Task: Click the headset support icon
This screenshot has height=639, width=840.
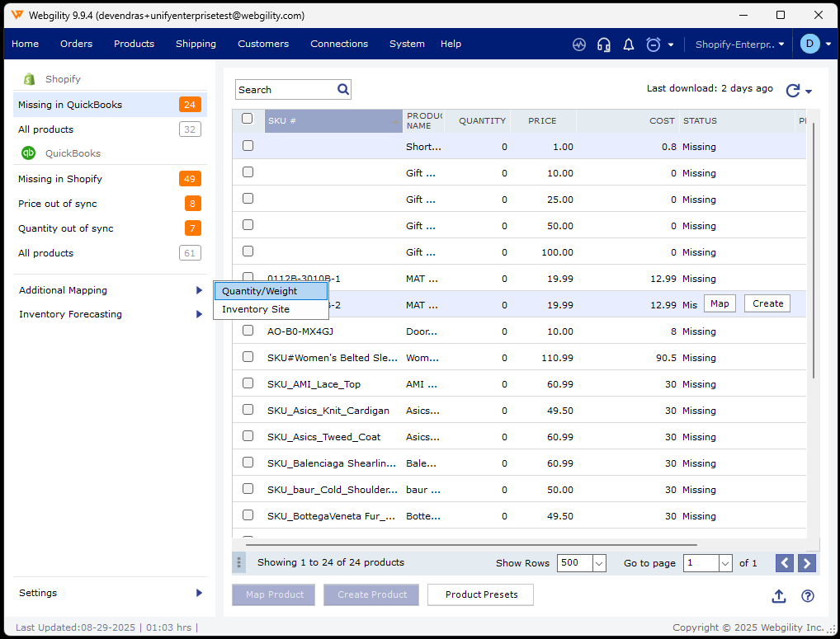Action: (x=604, y=45)
